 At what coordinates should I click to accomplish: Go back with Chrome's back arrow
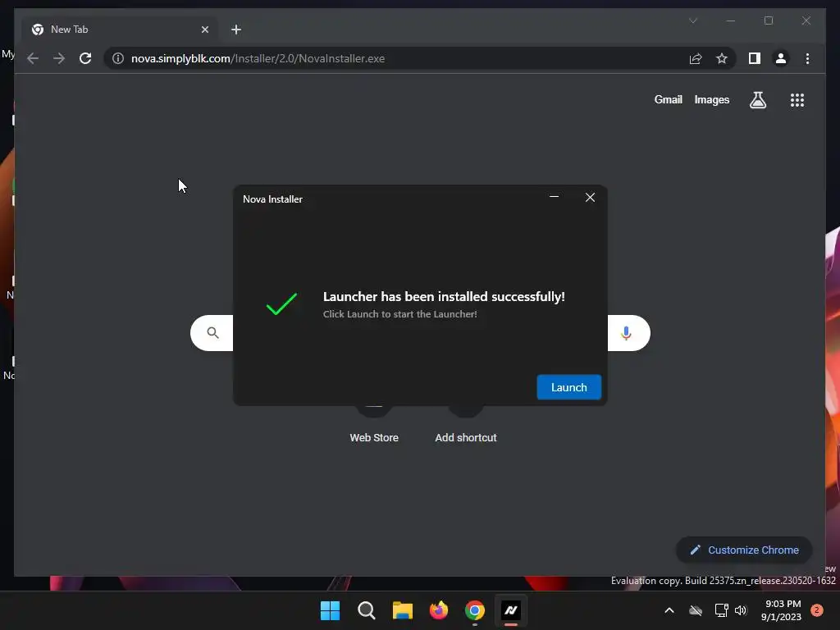click(x=33, y=58)
